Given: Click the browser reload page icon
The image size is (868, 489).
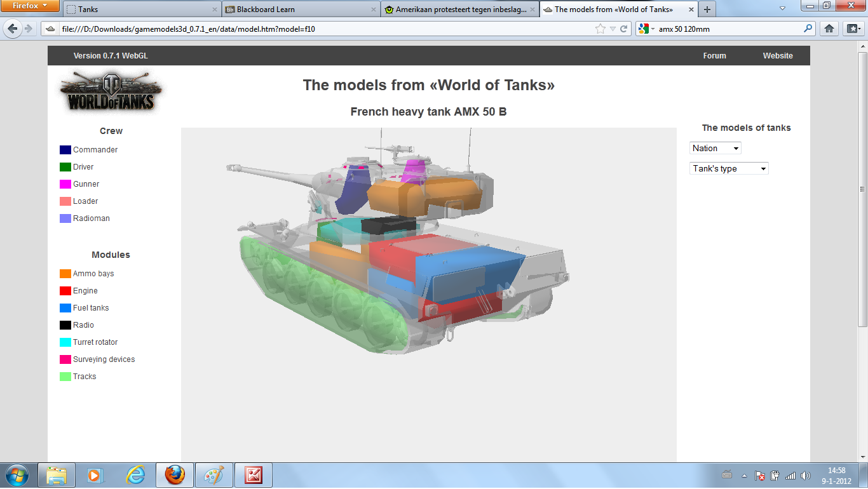Looking at the screenshot, I should [624, 29].
